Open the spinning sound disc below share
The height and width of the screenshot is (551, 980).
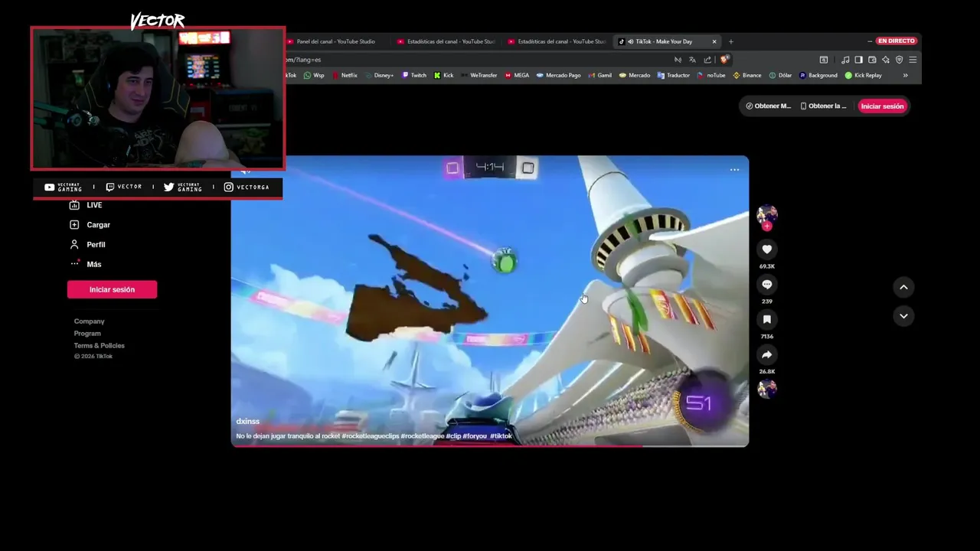[x=766, y=389]
